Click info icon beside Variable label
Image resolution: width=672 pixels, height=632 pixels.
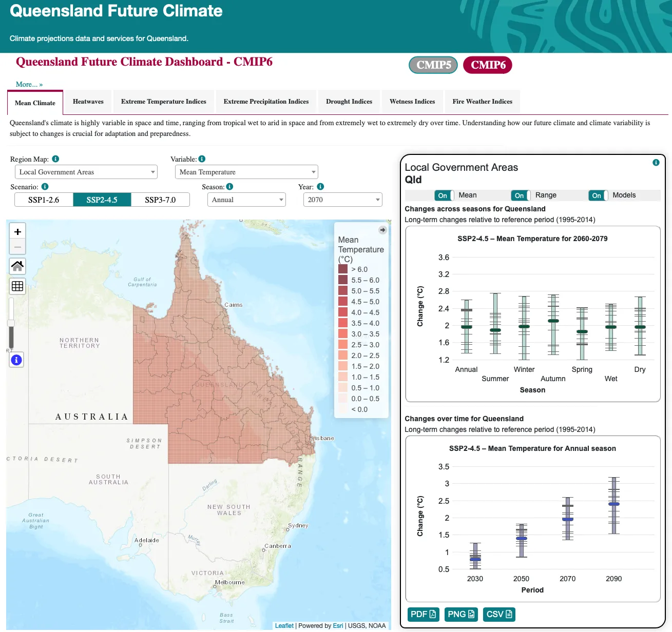coord(202,159)
